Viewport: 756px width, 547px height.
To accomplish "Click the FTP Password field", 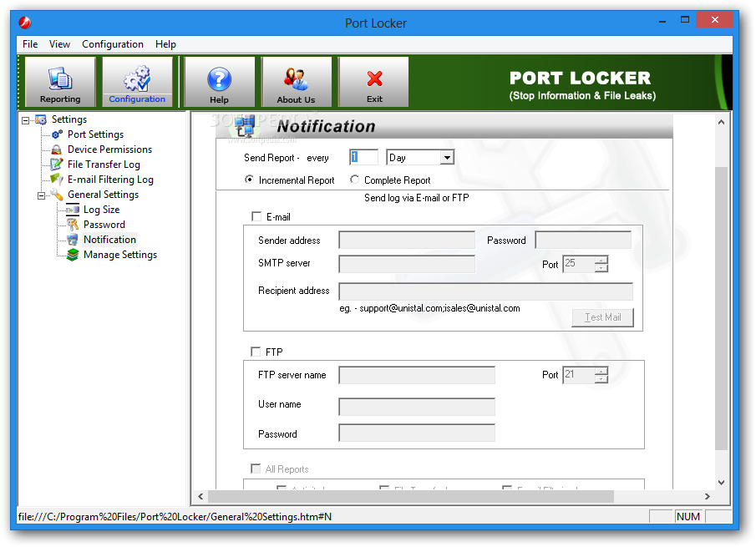I will pos(417,433).
